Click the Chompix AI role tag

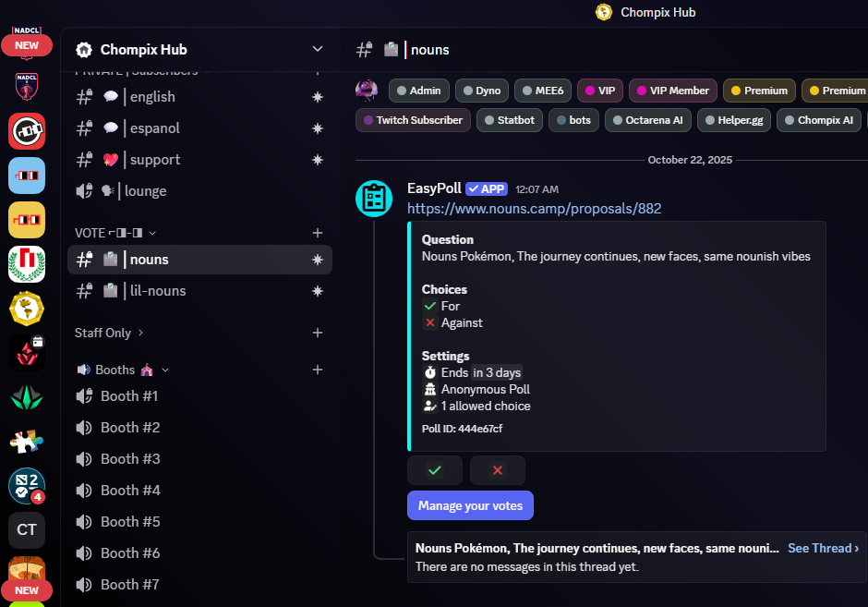tap(819, 120)
